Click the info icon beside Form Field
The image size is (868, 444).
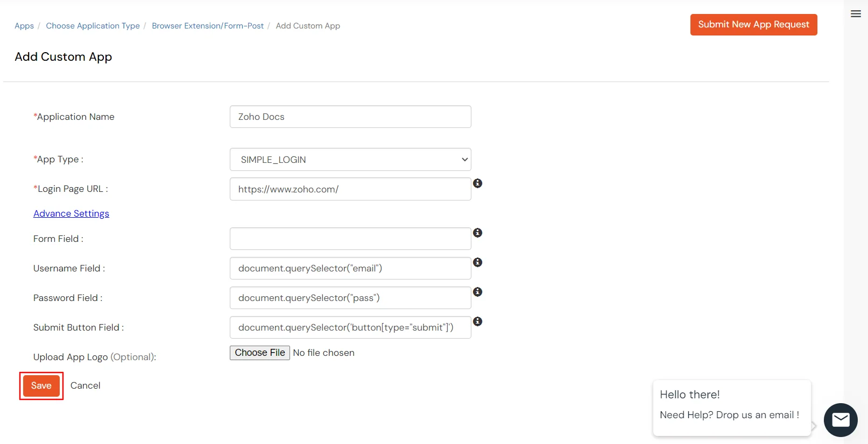477,233
